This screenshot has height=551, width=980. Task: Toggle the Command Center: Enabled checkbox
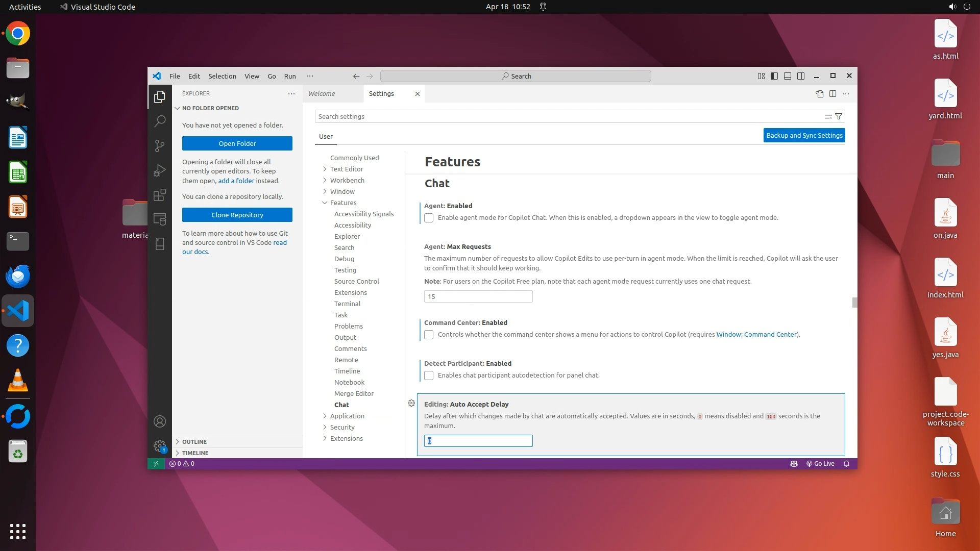tap(429, 335)
